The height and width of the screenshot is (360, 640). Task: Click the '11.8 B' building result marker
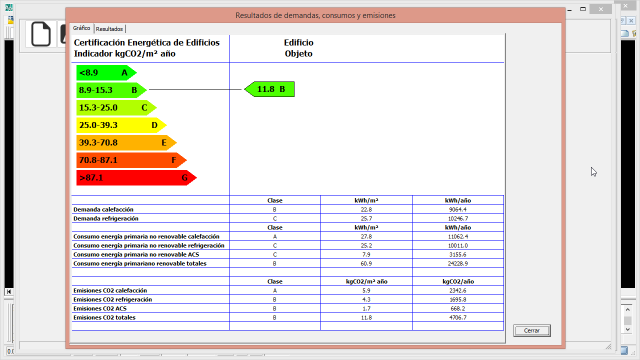click(270, 89)
